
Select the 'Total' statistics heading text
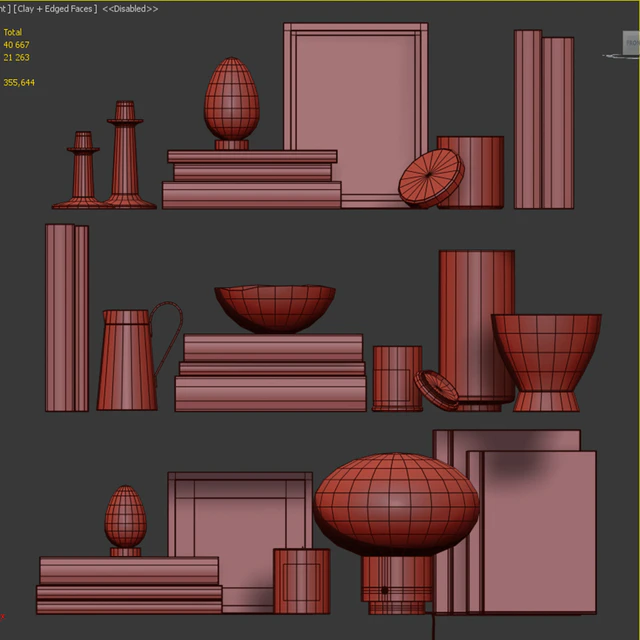pos(13,32)
